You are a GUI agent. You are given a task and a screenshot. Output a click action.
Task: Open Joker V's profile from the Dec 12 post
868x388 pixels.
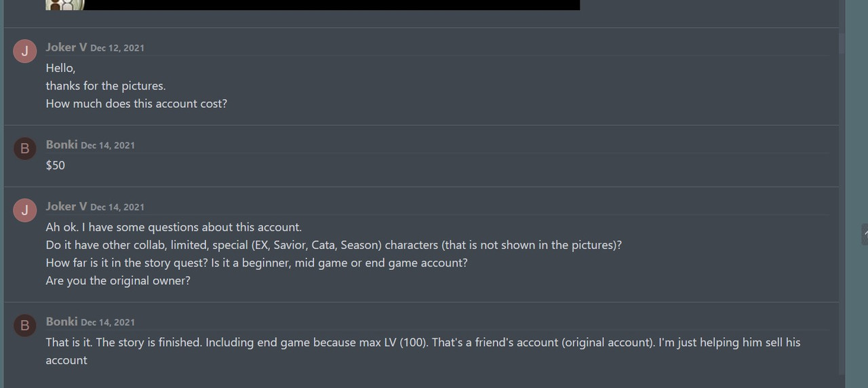pyautogui.click(x=66, y=47)
